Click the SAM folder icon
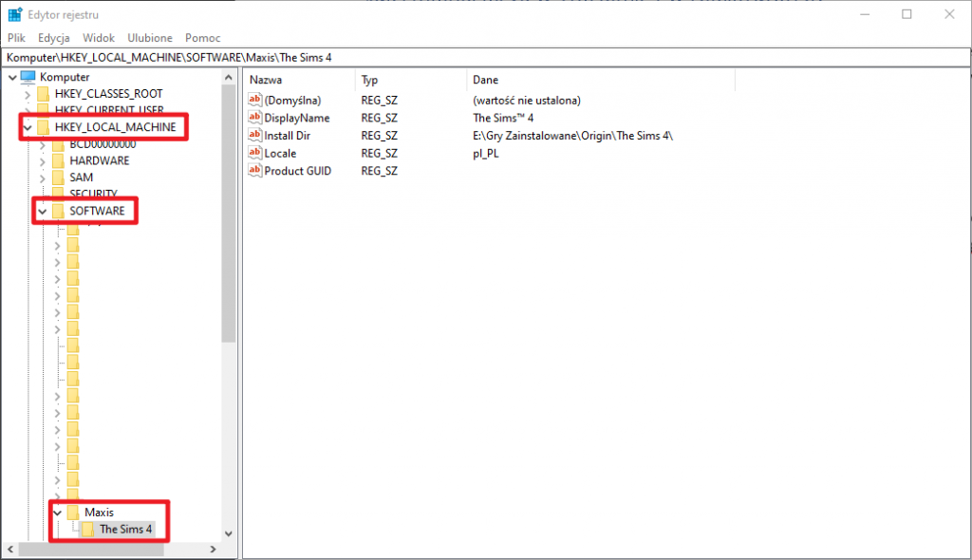The image size is (972, 560). point(58,177)
